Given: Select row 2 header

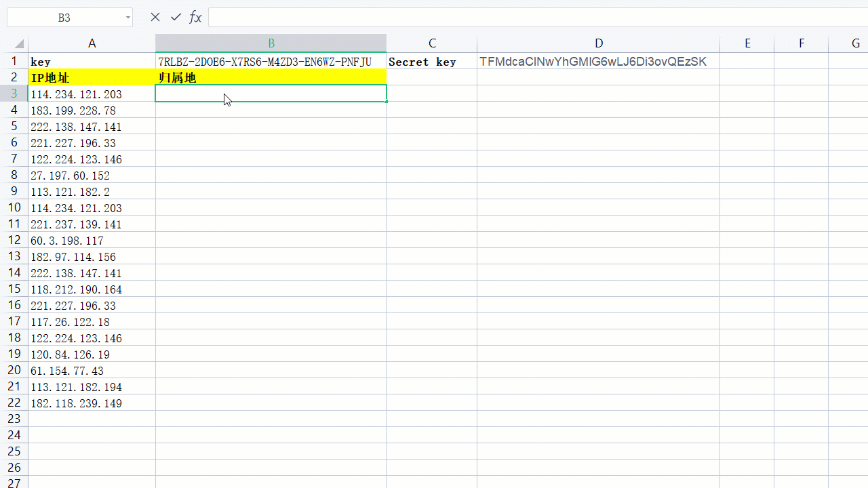Looking at the screenshot, I should click(x=14, y=77).
